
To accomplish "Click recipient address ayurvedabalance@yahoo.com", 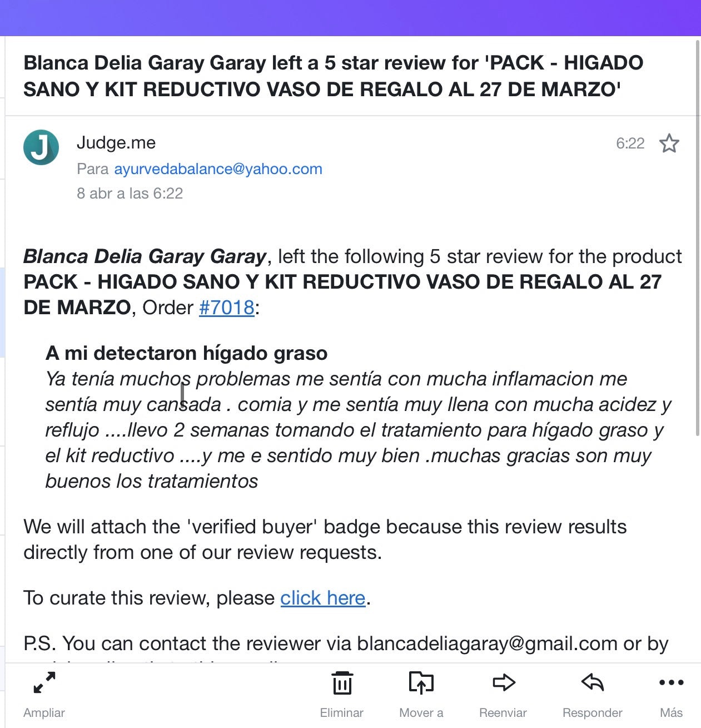I will pos(218,169).
